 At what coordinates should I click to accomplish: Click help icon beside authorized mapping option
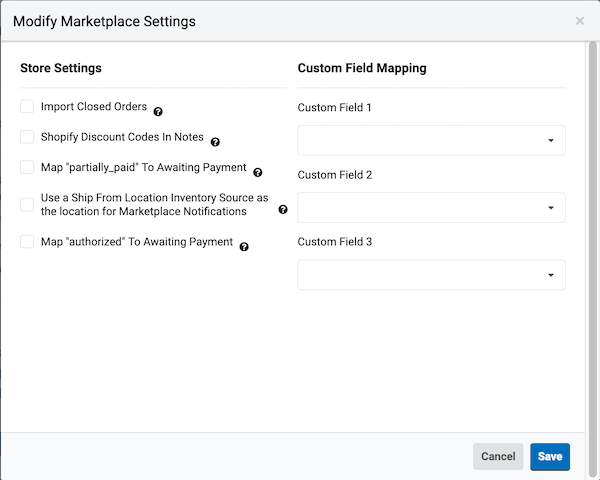pyautogui.click(x=244, y=247)
